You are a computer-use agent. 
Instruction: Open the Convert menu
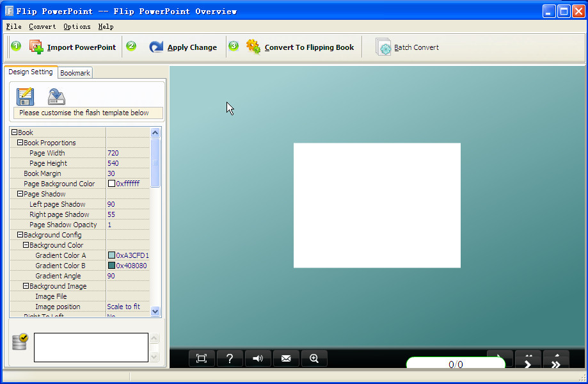coord(42,27)
